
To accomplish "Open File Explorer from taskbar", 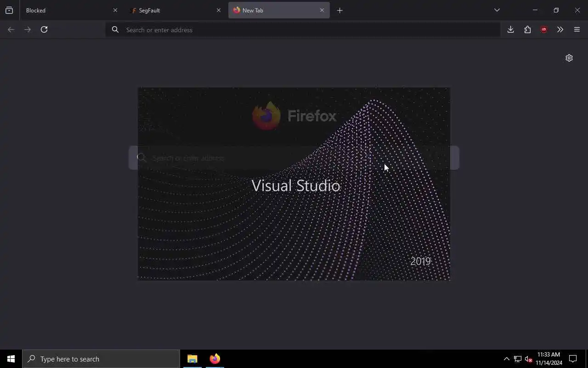I will [192, 359].
